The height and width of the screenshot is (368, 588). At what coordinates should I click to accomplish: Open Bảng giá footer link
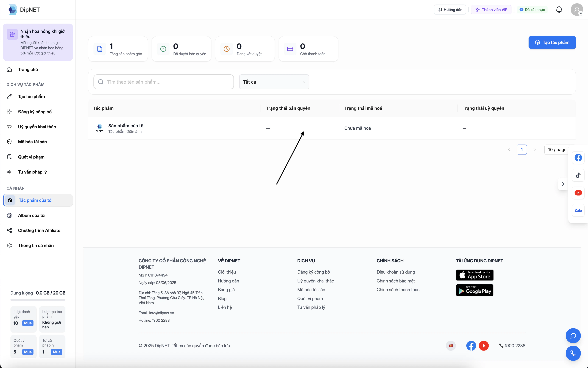click(x=226, y=290)
